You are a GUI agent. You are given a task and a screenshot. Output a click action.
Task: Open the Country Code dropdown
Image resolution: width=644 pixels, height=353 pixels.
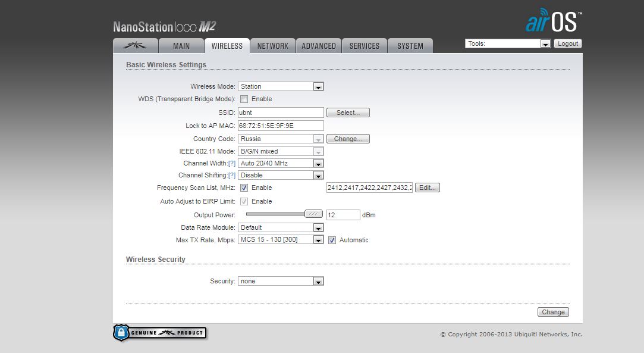point(281,139)
